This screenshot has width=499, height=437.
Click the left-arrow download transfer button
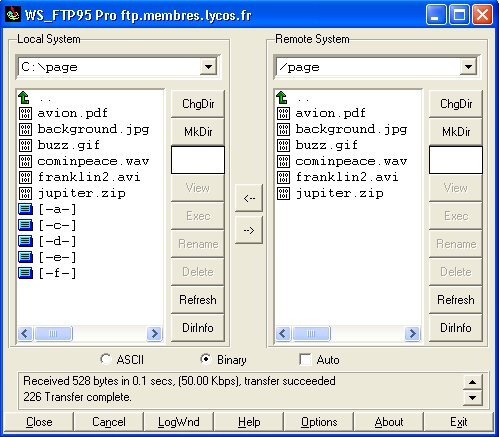point(249,198)
